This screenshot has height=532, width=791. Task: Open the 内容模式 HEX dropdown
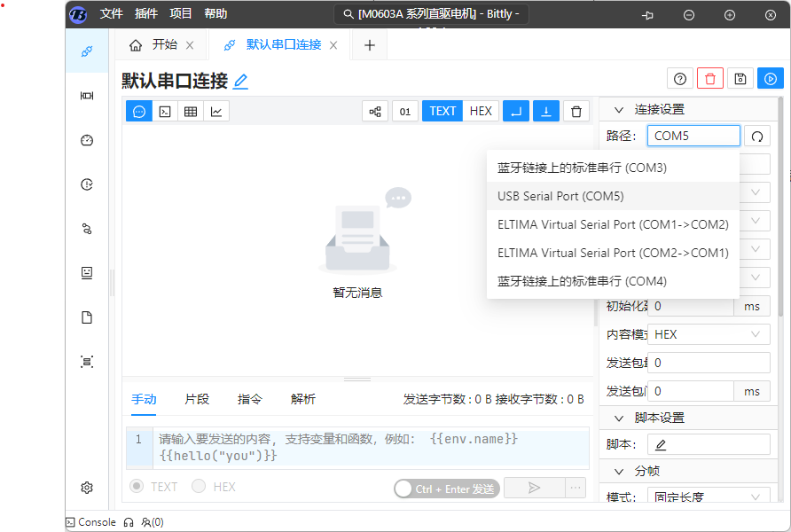(x=708, y=334)
